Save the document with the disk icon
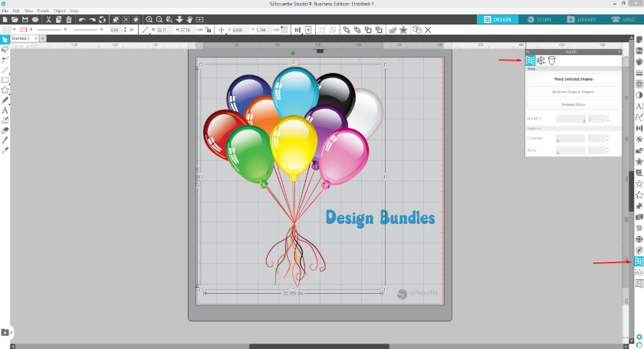The image size is (644, 349). coord(25,19)
